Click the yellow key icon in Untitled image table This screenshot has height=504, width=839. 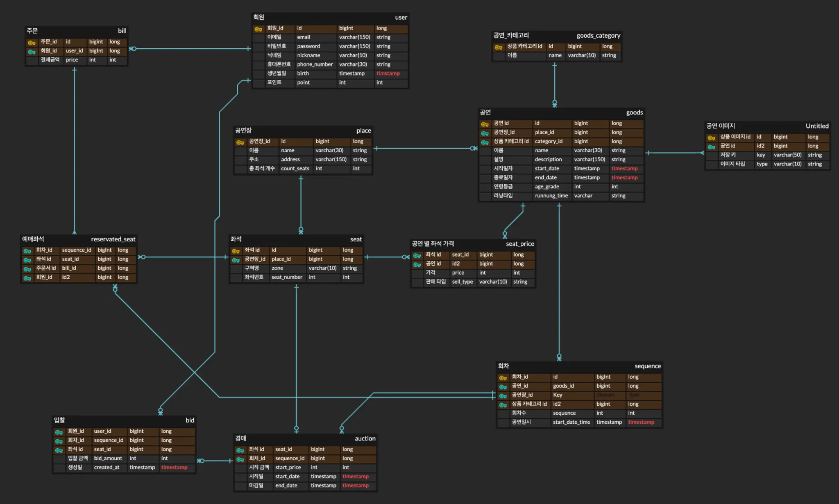[x=711, y=138]
